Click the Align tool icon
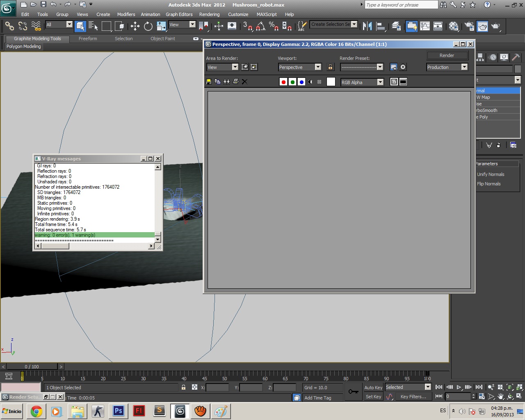Viewport: 525px width, 420px height. point(381,26)
